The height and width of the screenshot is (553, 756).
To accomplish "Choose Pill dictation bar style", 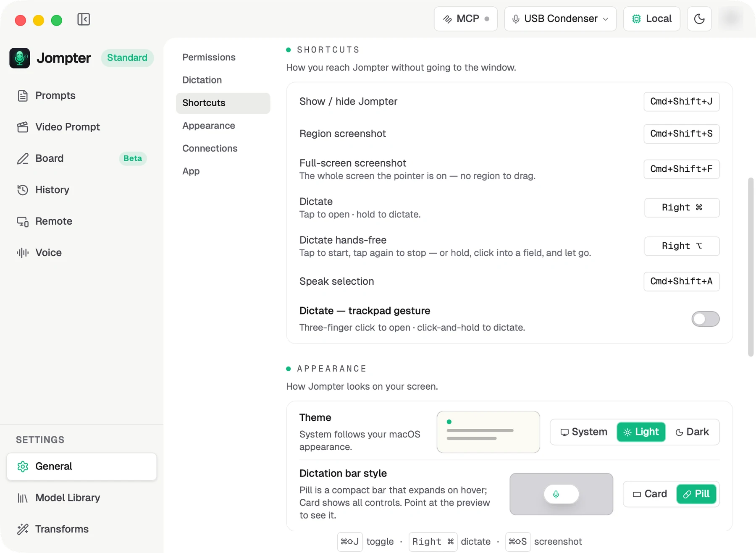I will pyautogui.click(x=696, y=494).
